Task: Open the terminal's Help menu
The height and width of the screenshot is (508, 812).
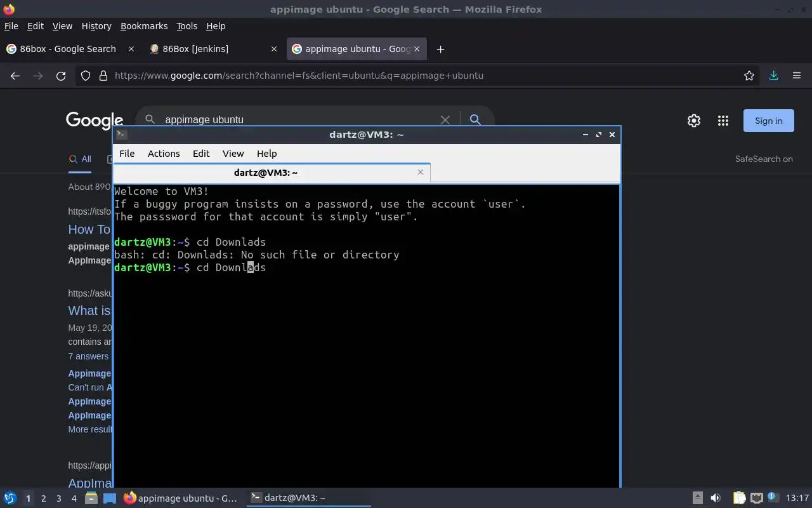Action: 266,154
